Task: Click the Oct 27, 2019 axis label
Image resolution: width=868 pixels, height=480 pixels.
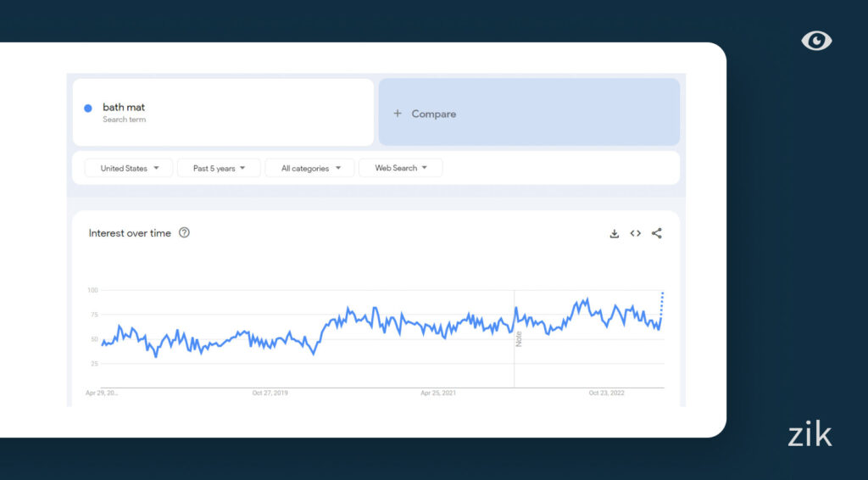Action: [270, 393]
